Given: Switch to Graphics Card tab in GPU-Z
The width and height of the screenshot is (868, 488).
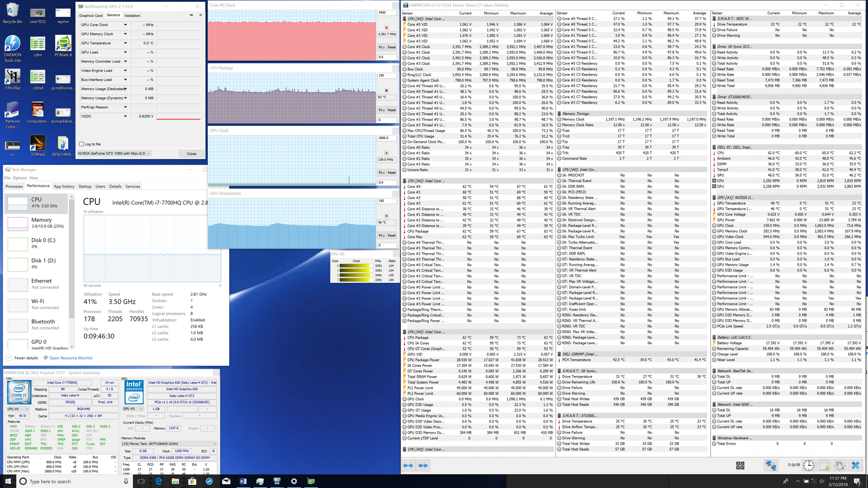Looking at the screenshot, I should (91, 15).
